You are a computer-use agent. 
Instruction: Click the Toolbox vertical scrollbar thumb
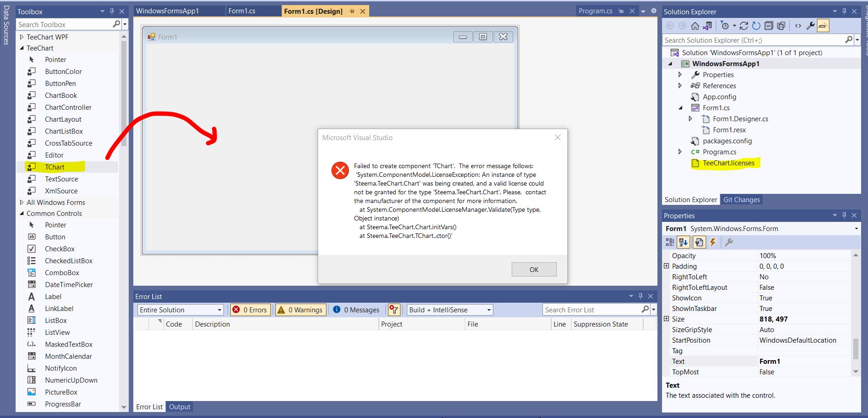pyautogui.click(x=124, y=93)
